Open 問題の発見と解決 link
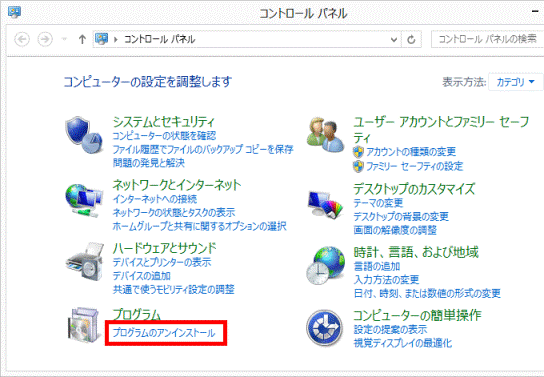The width and height of the screenshot is (544, 377). point(148,163)
